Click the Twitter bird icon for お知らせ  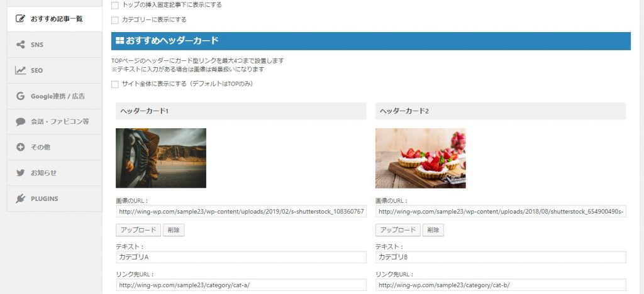[20, 173]
